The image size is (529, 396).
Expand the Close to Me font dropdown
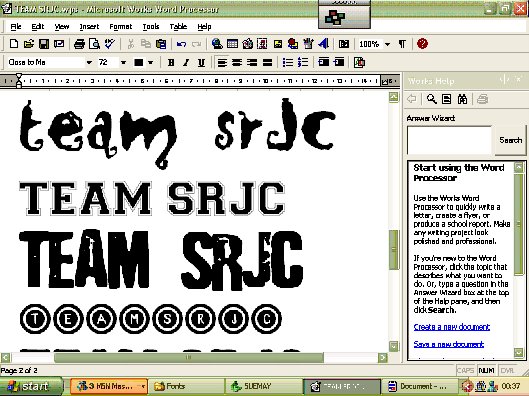89,62
